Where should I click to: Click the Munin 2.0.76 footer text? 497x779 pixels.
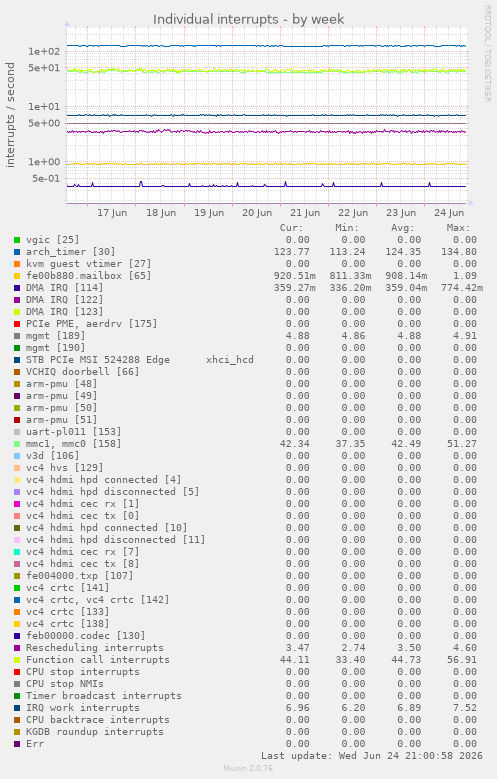coord(248,768)
